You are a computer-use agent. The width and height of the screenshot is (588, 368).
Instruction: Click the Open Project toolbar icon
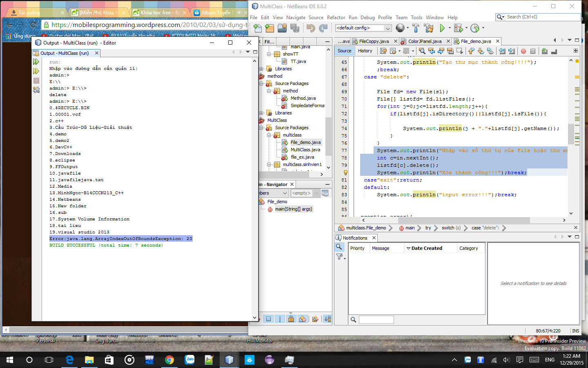(x=282, y=28)
